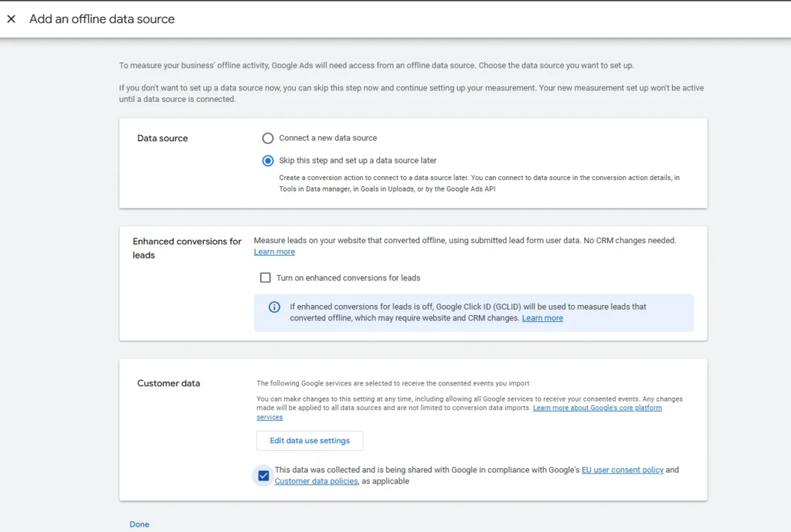Click the Edit data use settings button
Image resolution: width=791 pixels, height=532 pixels.
tap(310, 441)
